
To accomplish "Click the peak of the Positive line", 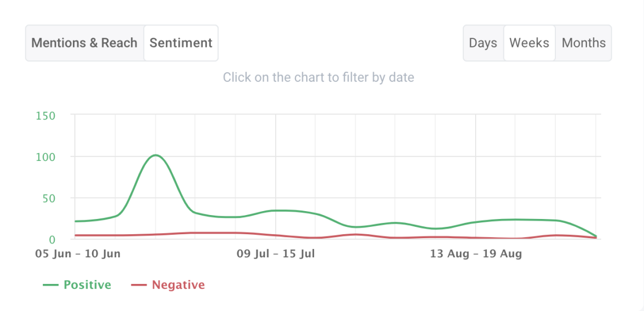I will click(x=155, y=155).
